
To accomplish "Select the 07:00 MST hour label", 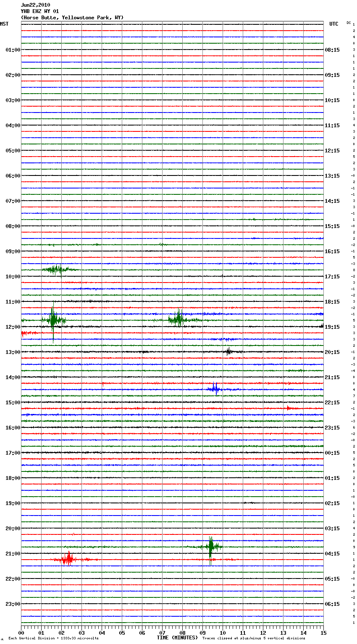I will pyautogui.click(x=13, y=201).
